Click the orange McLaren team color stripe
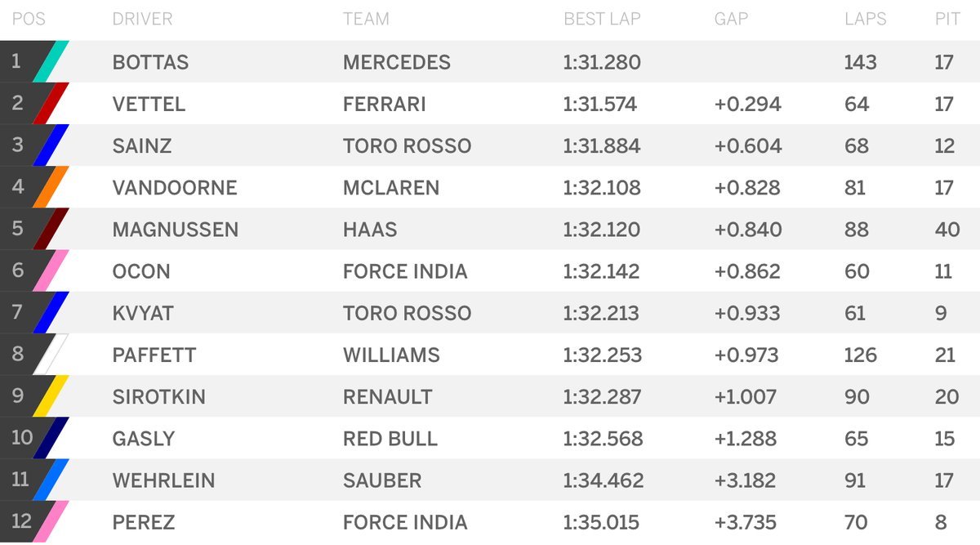Screen dimensions: 980x545 click(51, 187)
